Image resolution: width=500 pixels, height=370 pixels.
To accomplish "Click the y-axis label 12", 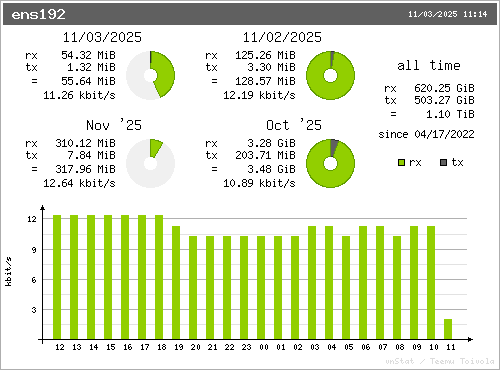I will coord(32,219).
